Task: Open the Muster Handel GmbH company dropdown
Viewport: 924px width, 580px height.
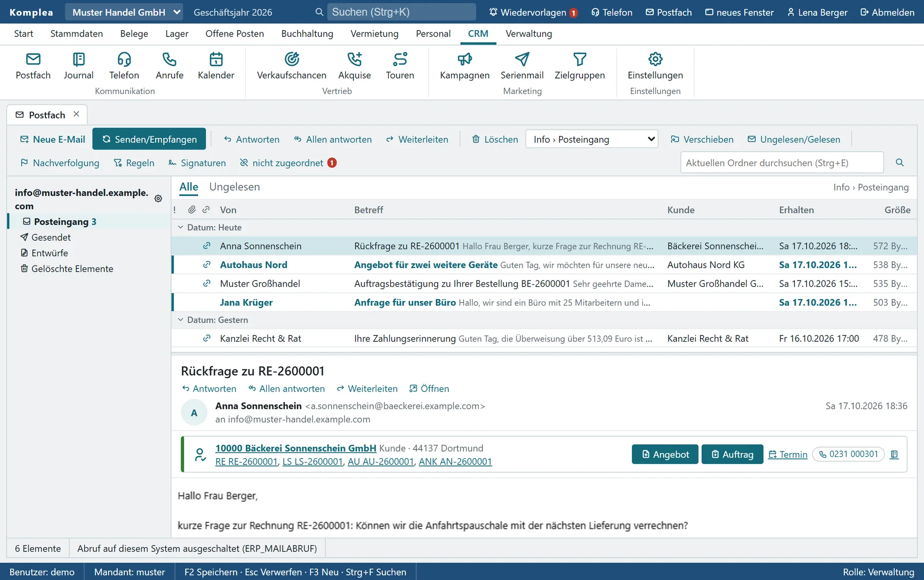Action: (x=124, y=12)
